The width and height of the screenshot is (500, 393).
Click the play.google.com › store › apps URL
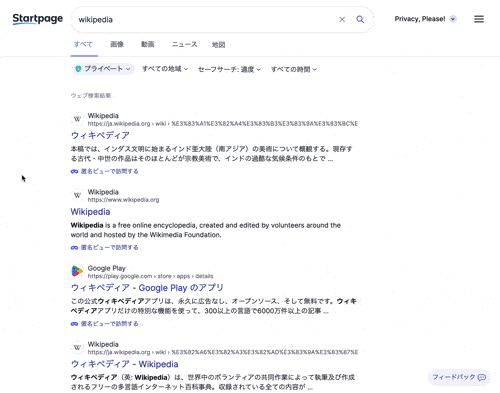(x=150, y=276)
